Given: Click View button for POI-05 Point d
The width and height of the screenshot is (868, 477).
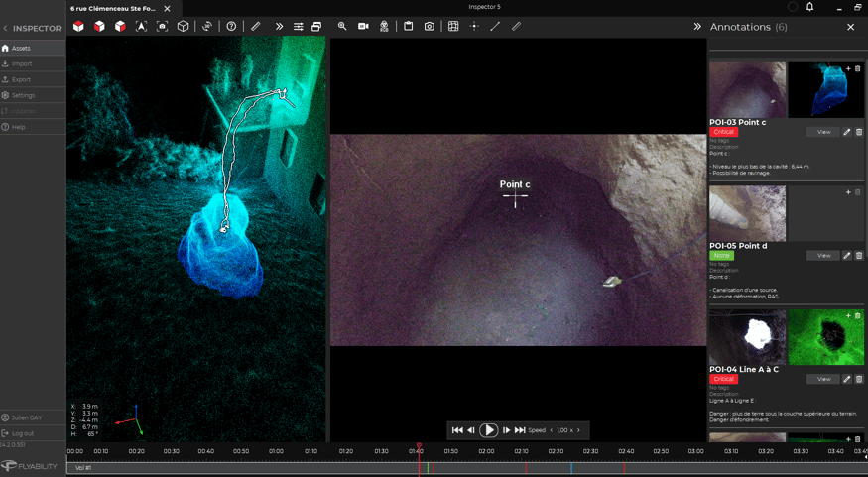Looking at the screenshot, I should 823,256.
